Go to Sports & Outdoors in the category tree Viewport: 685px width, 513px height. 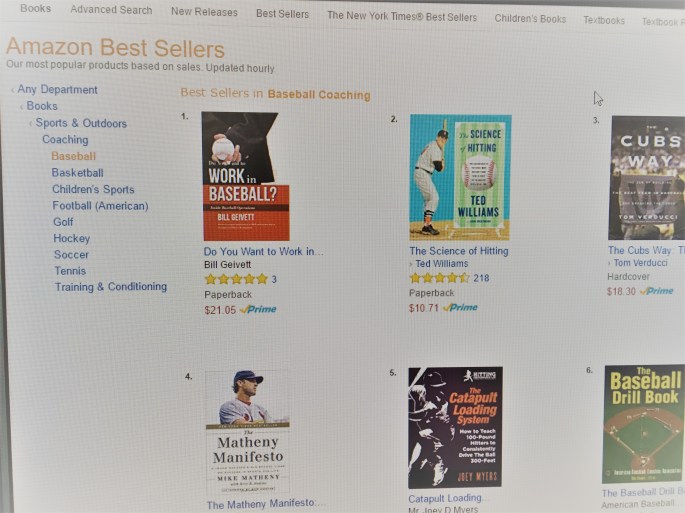81,123
